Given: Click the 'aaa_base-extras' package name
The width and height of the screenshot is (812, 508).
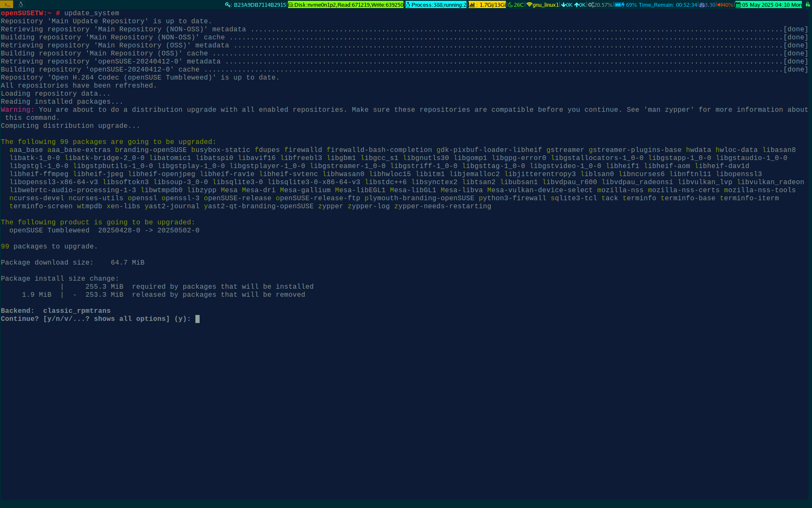Looking at the screenshot, I should click(x=79, y=150).
